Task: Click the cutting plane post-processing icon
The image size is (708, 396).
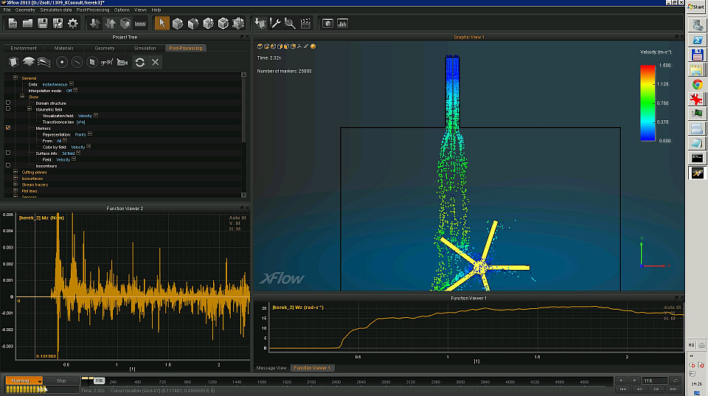Action: click(x=14, y=62)
